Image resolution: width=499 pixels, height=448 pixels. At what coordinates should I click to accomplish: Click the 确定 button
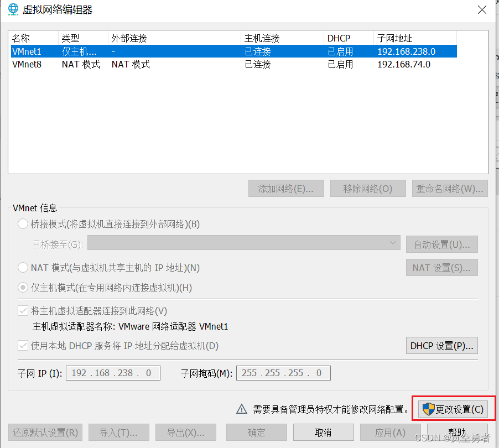point(257,433)
